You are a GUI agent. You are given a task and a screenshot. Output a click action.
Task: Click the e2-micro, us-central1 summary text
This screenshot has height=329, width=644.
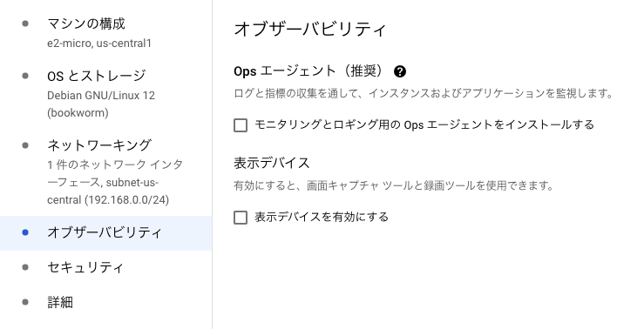tap(99, 43)
